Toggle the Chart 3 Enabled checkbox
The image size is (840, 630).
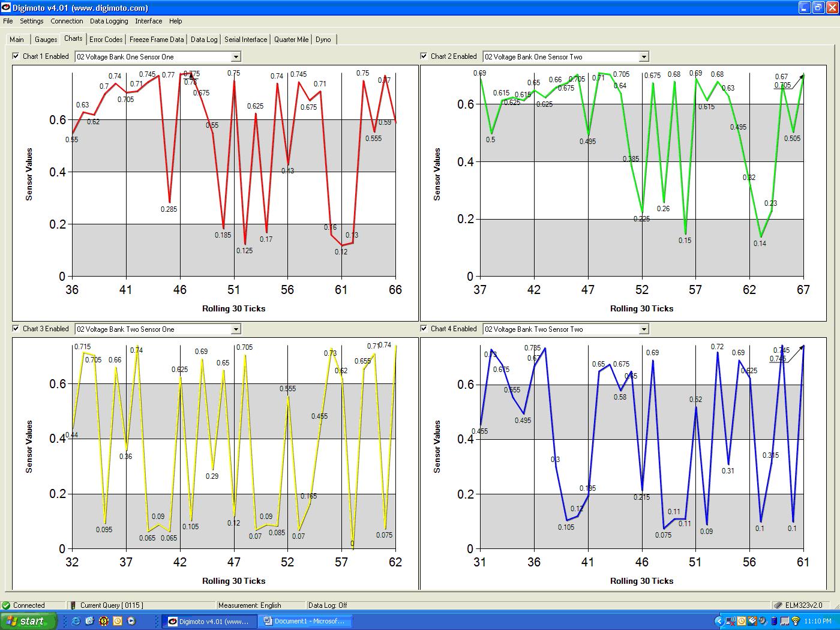click(16, 329)
